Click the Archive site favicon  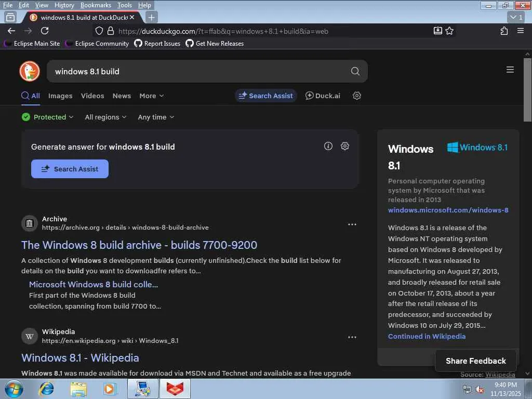[x=30, y=223]
